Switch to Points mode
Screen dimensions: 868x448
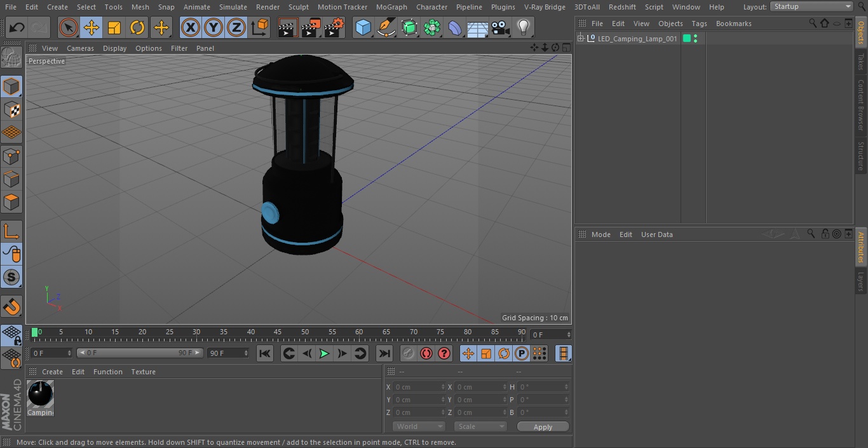pos(11,156)
